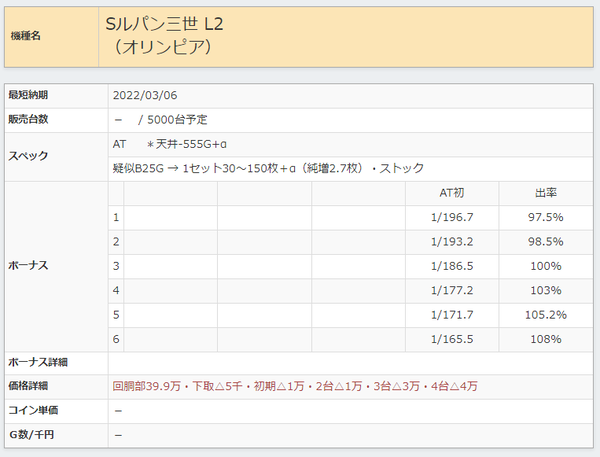Select the payout rate '100%'

[546, 266]
